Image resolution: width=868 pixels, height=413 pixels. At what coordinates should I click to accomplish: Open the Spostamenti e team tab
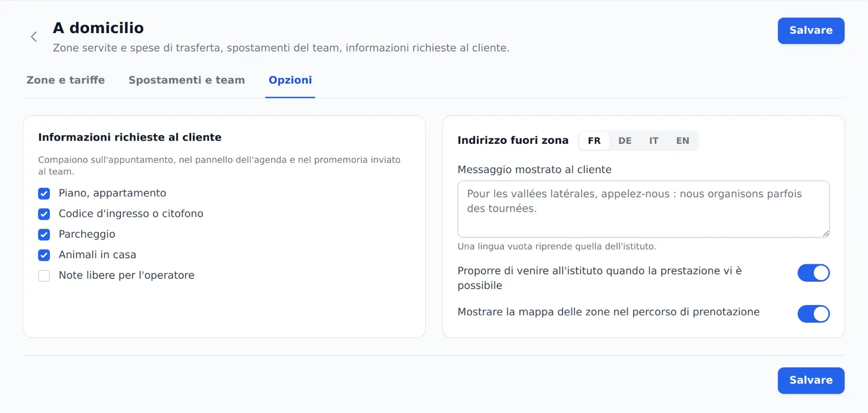pyautogui.click(x=187, y=80)
